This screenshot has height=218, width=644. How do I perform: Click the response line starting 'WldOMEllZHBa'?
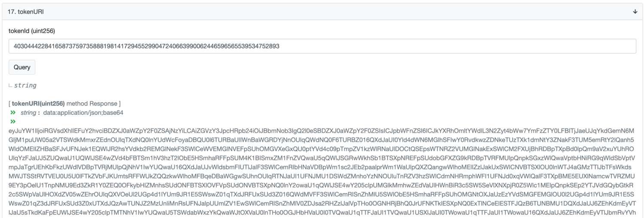click(321, 148)
